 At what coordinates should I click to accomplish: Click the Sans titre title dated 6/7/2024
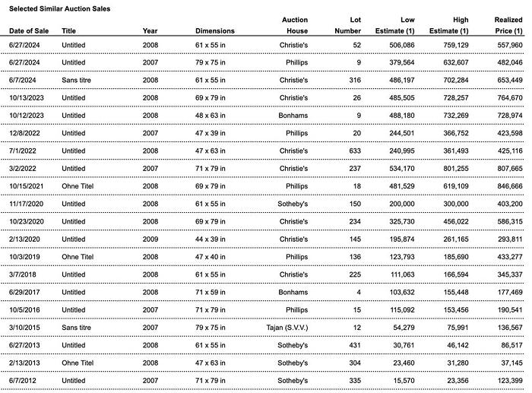tap(76, 80)
